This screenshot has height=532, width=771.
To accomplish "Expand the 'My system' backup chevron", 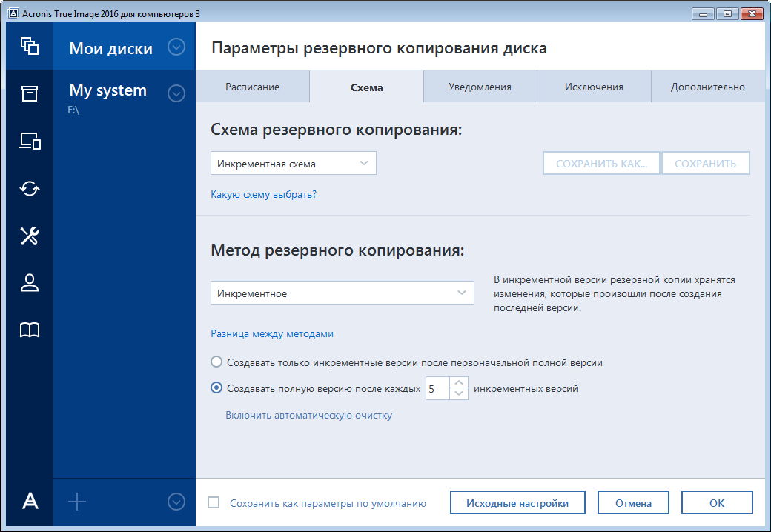I will click(x=176, y=93).
